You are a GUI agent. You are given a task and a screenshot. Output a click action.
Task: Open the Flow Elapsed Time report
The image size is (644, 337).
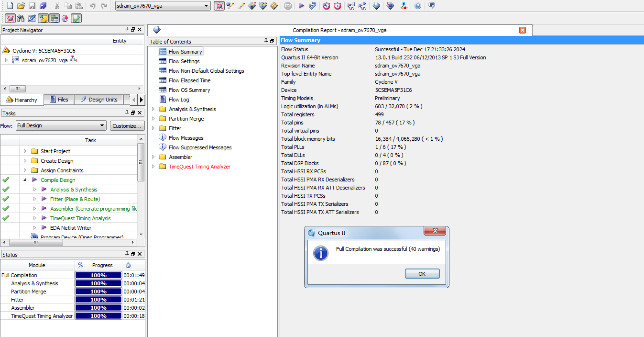(189, 80)
